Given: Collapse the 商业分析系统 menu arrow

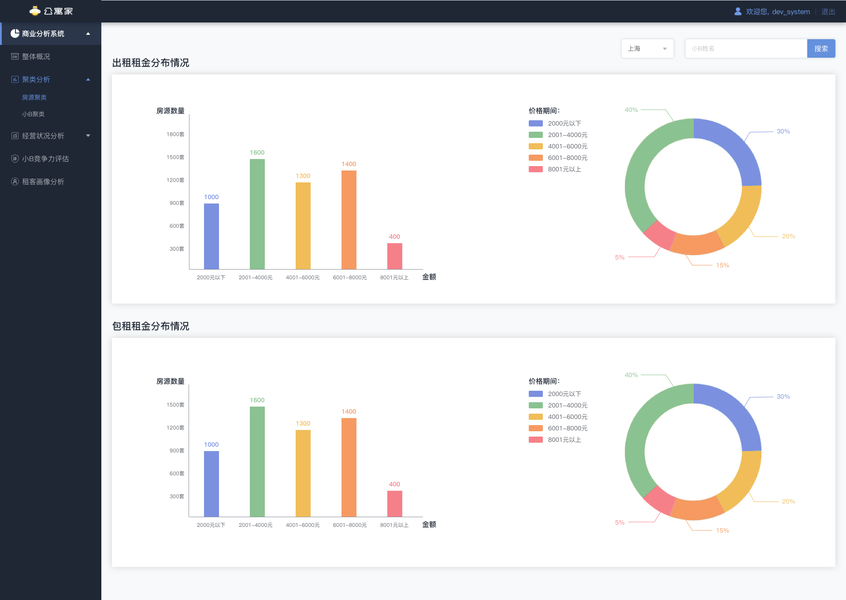Looking at the screenshot, I should [88, 34].
